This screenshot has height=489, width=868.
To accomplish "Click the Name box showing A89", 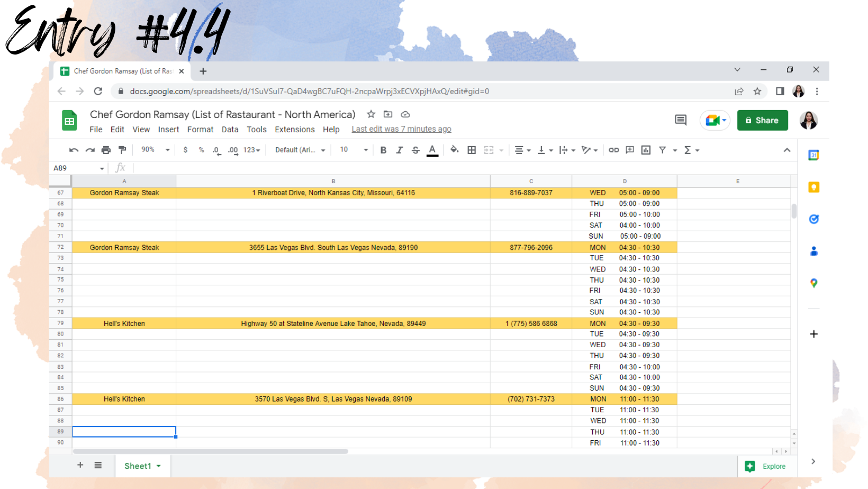I will [79, 168].
